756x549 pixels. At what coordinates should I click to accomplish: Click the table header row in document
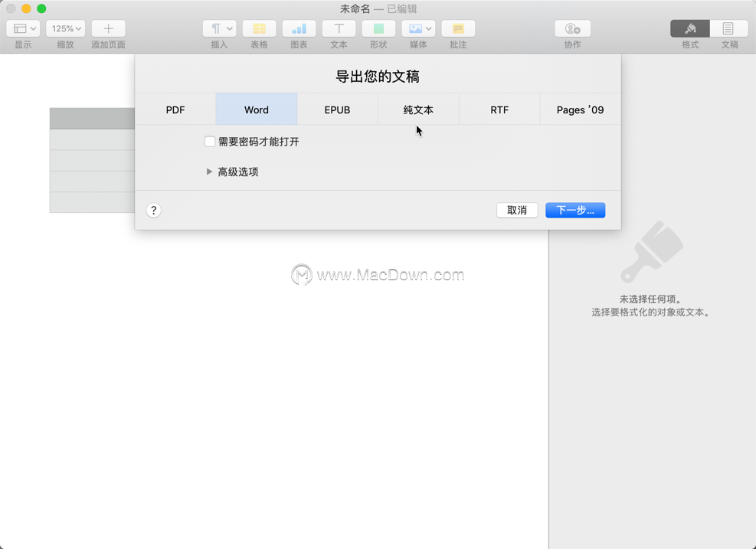coord(92,118)
